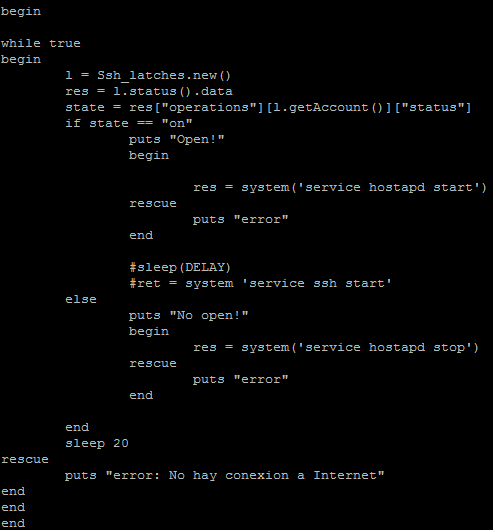493x530 pixels.
Task: Click the outer rescue keyword at left margin
Action: coord(25,459)
